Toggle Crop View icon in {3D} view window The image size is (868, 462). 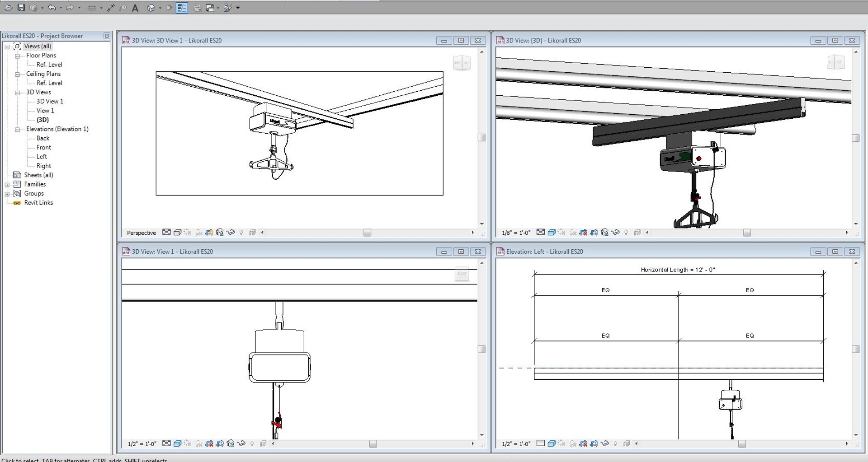(x=583, y=232)
